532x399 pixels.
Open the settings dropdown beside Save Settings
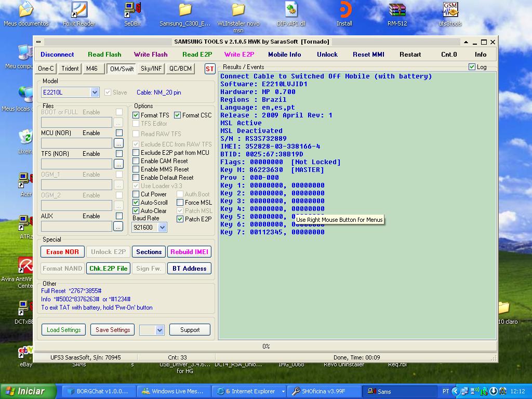tap(160, 330)
